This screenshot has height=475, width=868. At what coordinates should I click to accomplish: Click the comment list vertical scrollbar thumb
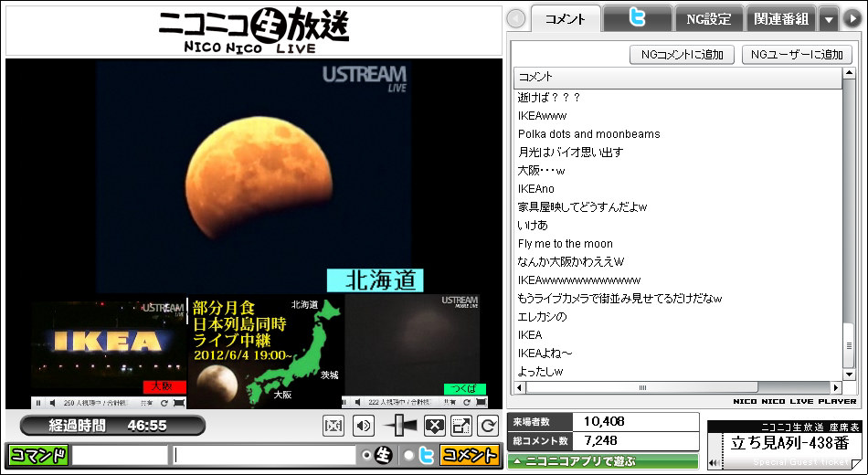coord(849,345)
